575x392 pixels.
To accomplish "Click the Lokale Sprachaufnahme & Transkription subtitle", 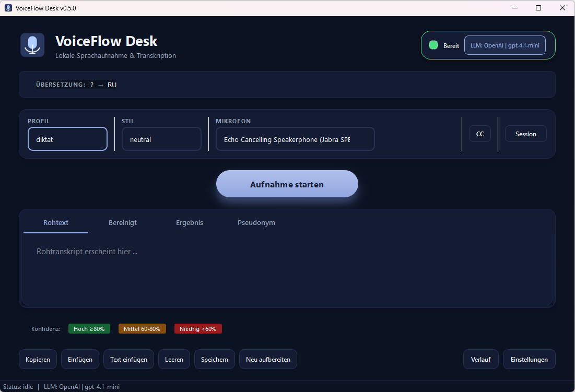I will [115, 56].
